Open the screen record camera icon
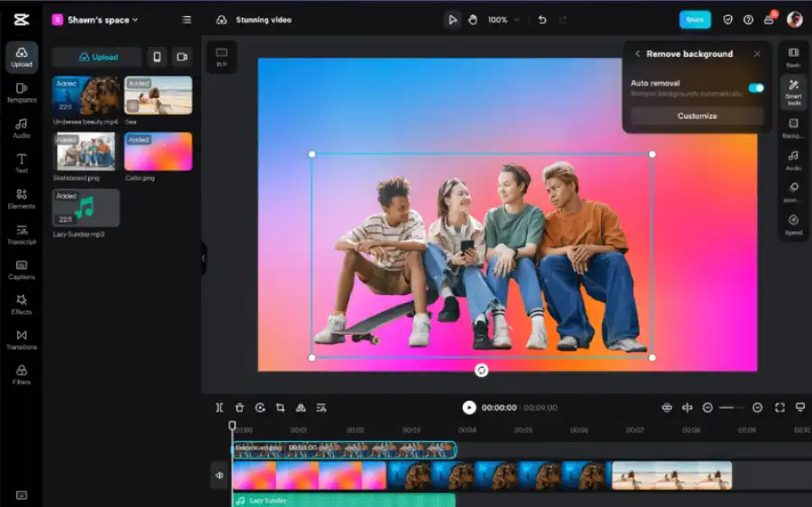Viewport: 812px width, 507px height. (182, 57)
